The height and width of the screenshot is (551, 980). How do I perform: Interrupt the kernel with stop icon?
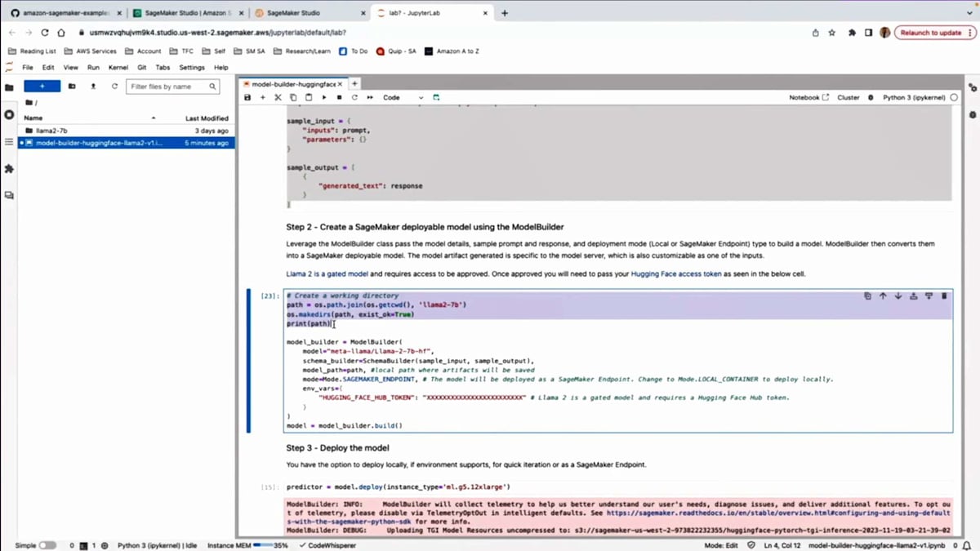339,97
